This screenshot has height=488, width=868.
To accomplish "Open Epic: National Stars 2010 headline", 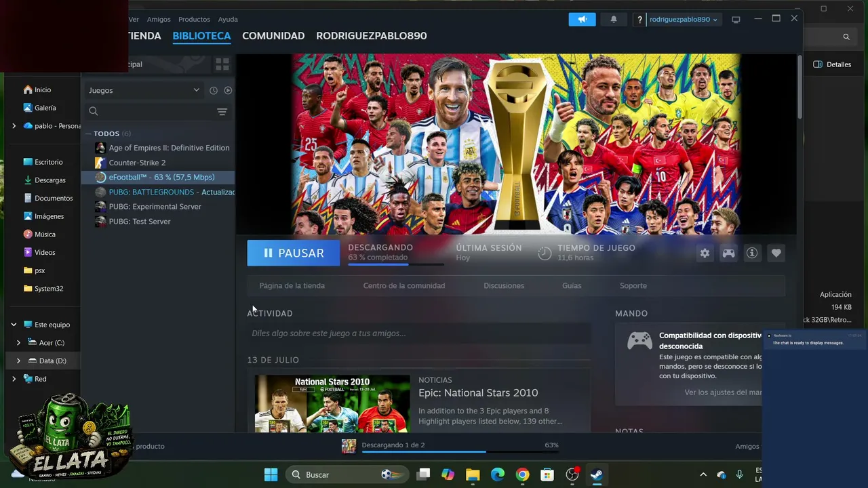I will 478,392.
